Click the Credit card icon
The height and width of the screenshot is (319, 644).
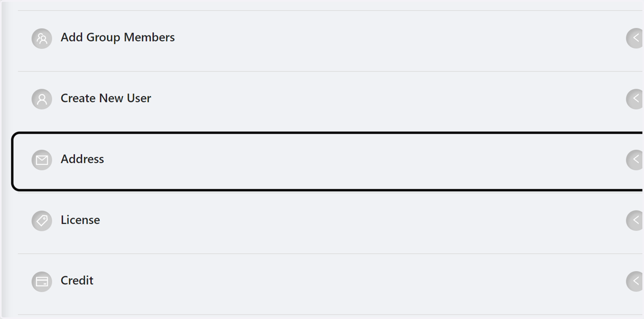tap(42, 281)
